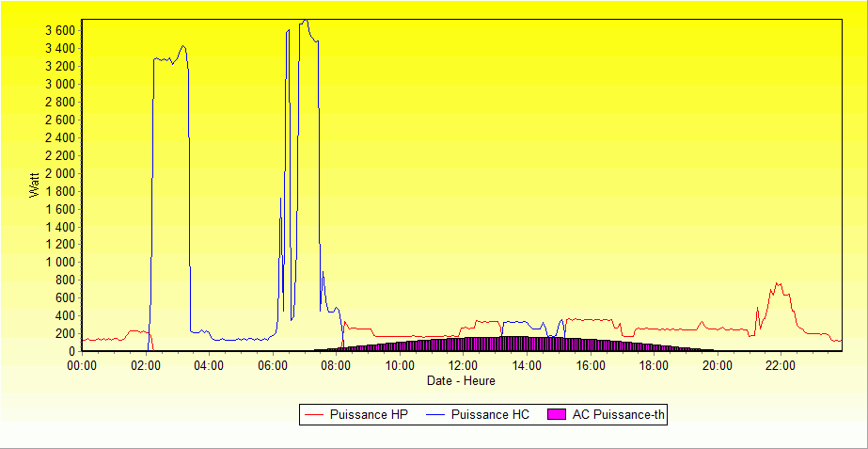
Task: Click the red Puissance HP legend line
Action: 313,414
